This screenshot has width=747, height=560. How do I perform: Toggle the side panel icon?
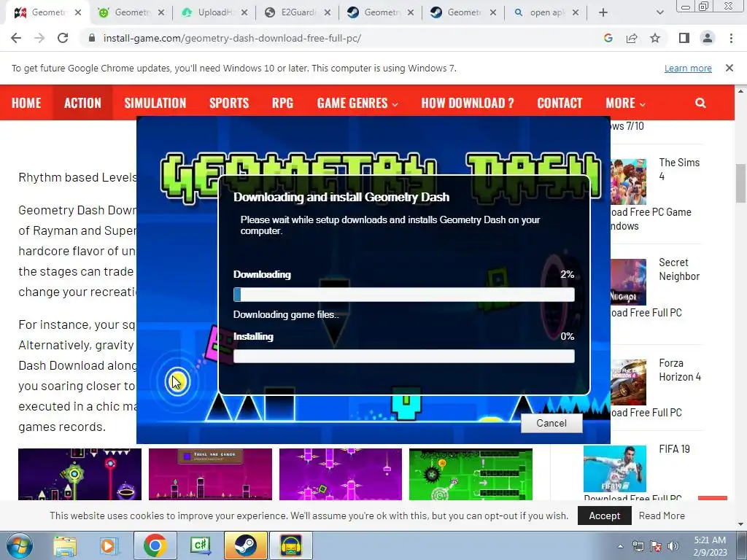[x=684, y=38]
